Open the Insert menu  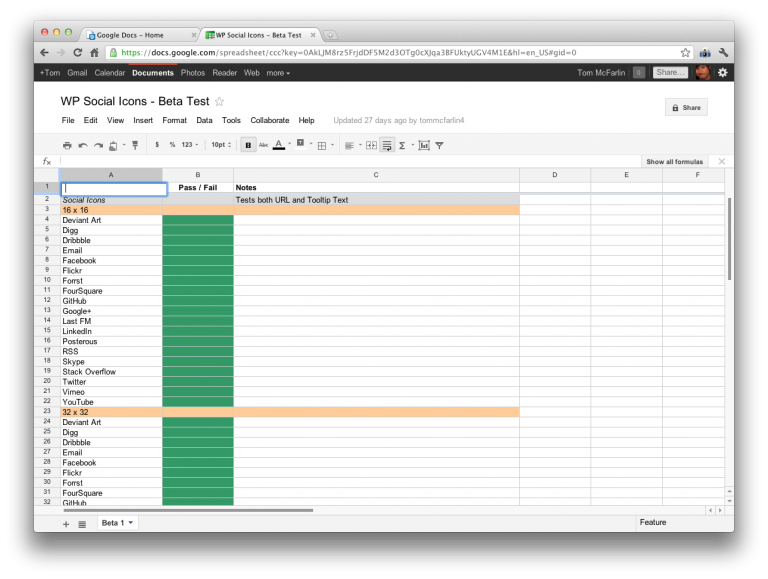coord(143,121)
